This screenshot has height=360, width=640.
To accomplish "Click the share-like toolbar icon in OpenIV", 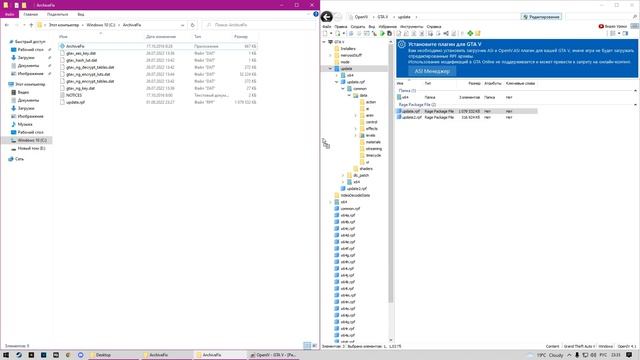I will (x=446, y=33).
